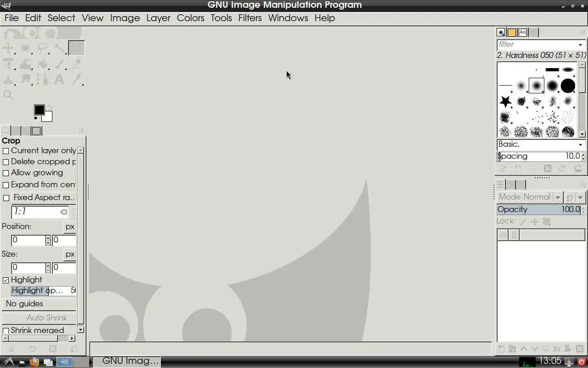Enable Fixed Aspect ratio checkbox

(6, 198)
